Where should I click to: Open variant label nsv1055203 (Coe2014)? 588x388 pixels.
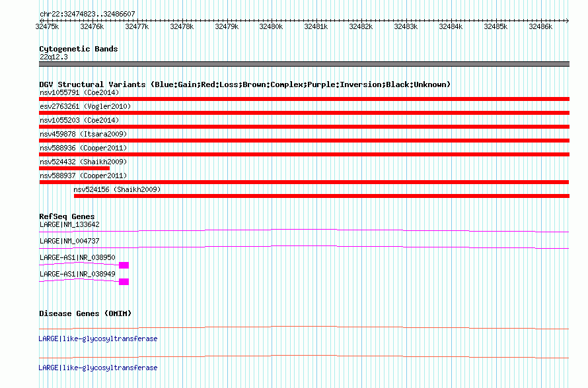pos(79,120)
